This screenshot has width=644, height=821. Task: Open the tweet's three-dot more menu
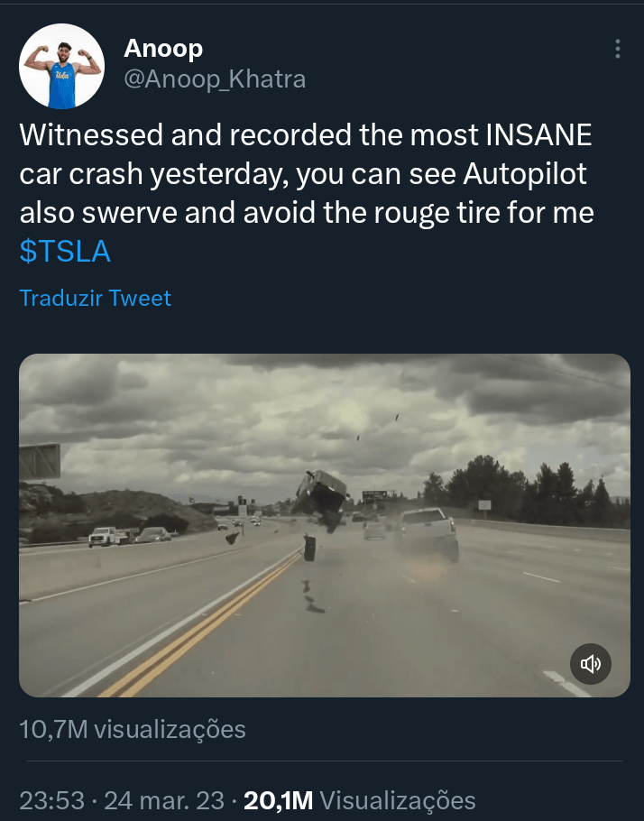617,50
